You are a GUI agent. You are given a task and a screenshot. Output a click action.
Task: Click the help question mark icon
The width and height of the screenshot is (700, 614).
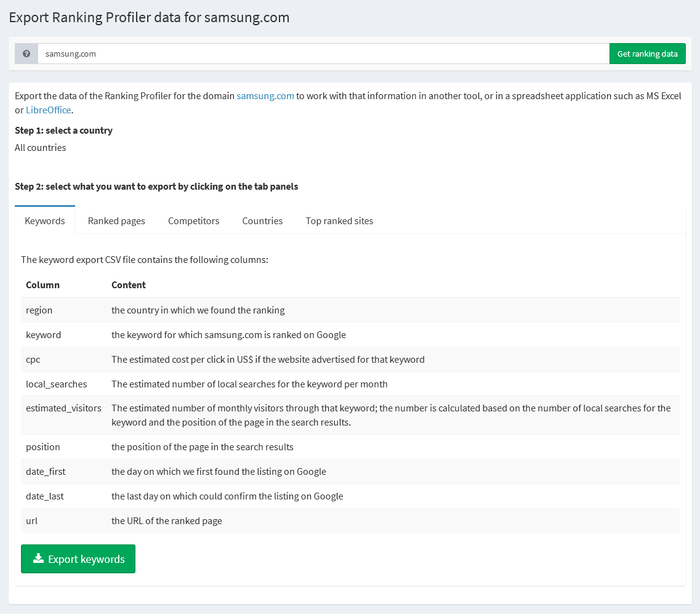click(26, 54)
